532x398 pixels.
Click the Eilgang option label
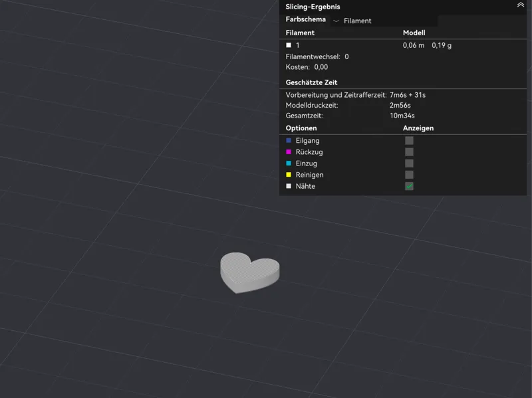point(307,141)
